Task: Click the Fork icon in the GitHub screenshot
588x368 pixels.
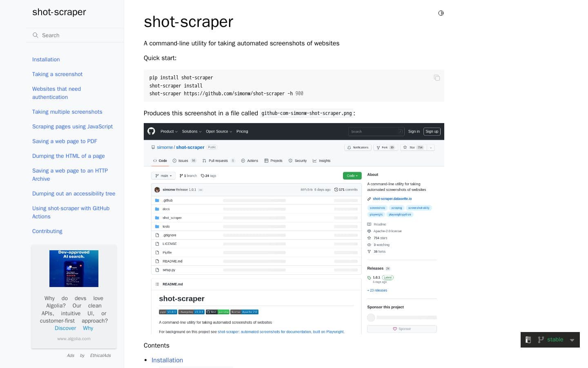Action: click(379, 147)
